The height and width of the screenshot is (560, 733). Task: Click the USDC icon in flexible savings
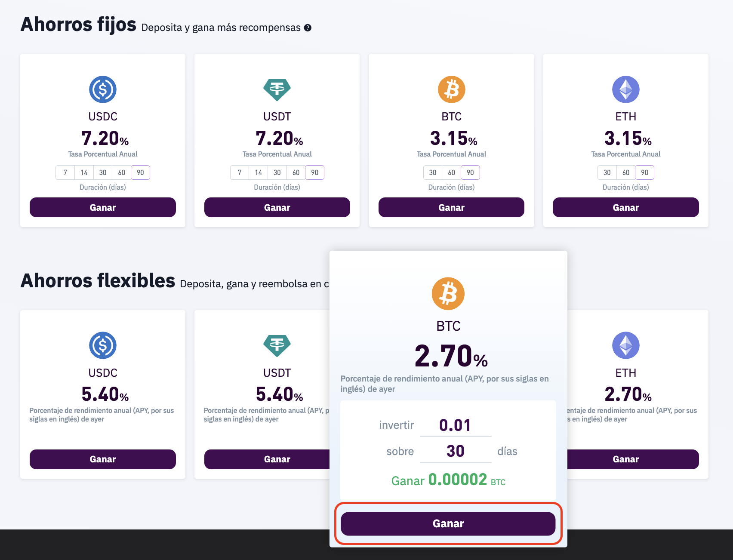click(x=103, y=345)
